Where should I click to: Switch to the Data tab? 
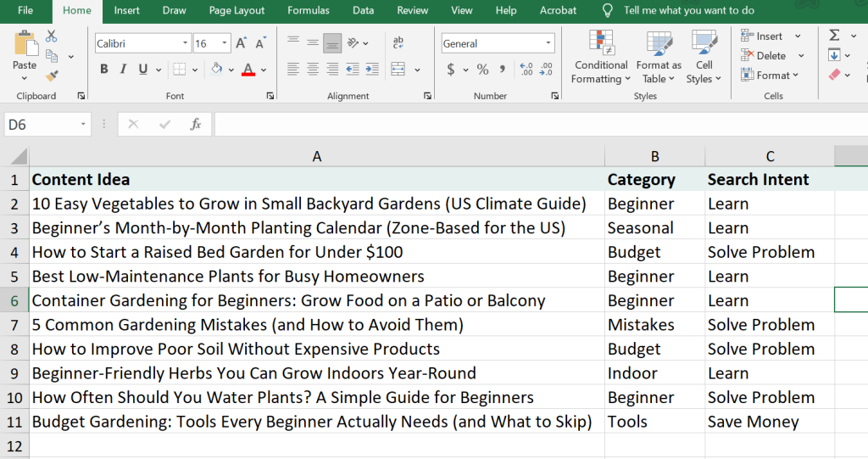tap(363, 10)
